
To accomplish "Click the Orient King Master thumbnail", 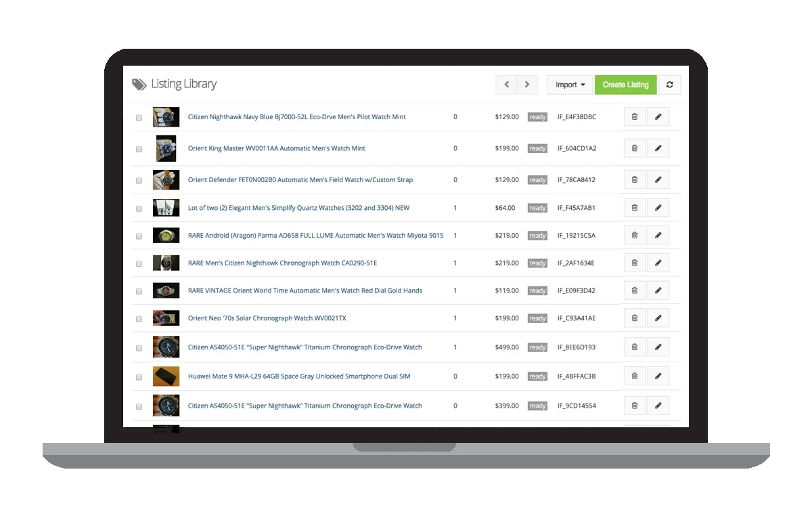I will pos(166,148).
